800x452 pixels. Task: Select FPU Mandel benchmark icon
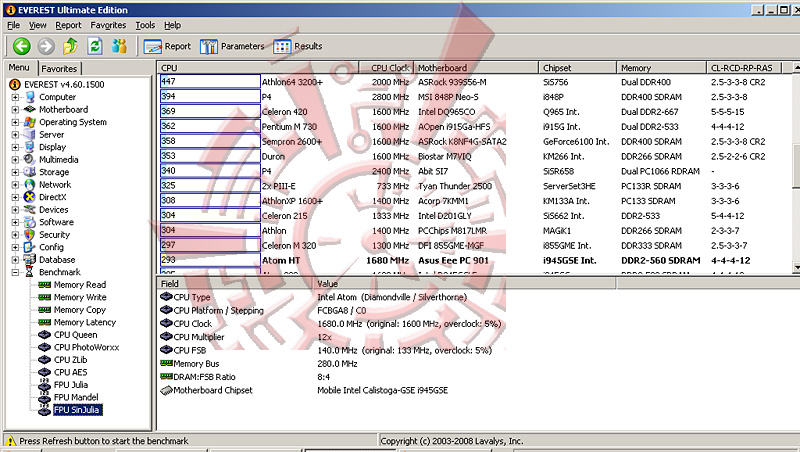(x=44, y=397)
